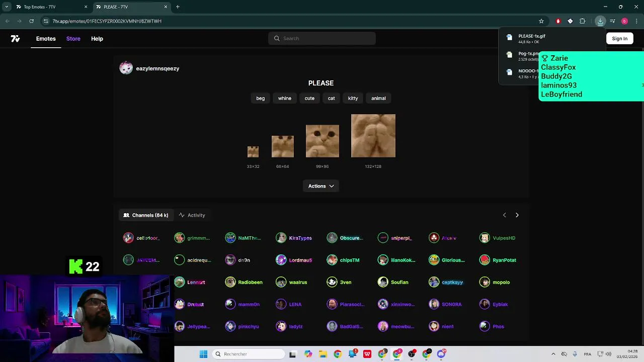Open a new browser tab with plus icon
Viewport: 644px width, 362px height.
(x=178, y=7)
